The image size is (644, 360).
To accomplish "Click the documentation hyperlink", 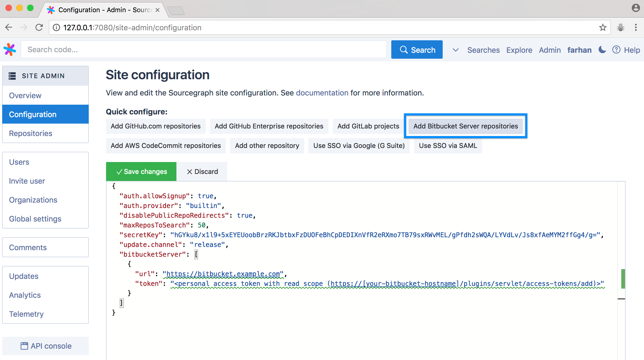I will tap(322, 93).
